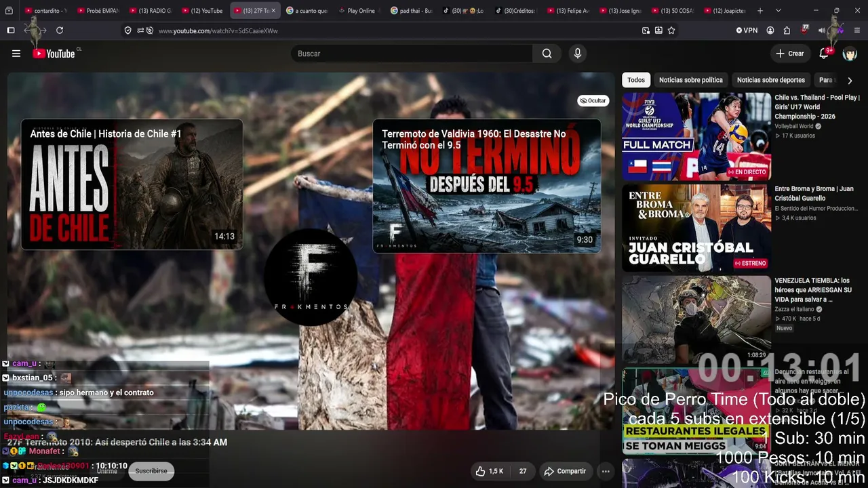Open the YouTube guide hamburger menu
Viewport: 868px width, 488px height.
(16, 54)
